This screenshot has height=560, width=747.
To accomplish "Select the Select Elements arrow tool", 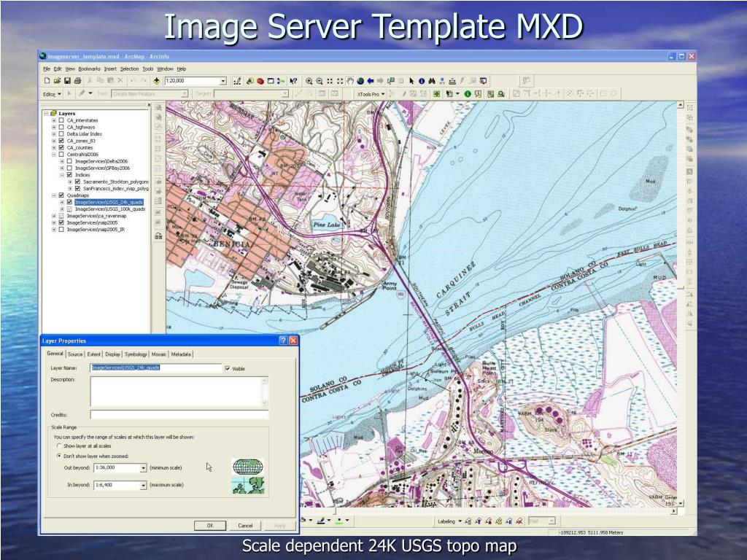I will 411,81.
